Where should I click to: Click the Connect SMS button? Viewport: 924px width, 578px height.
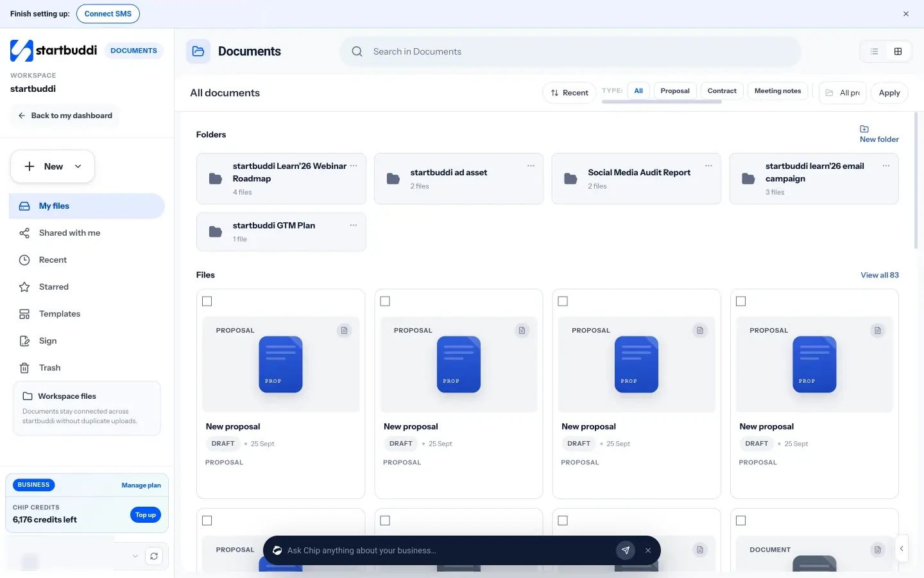point(108,13)
